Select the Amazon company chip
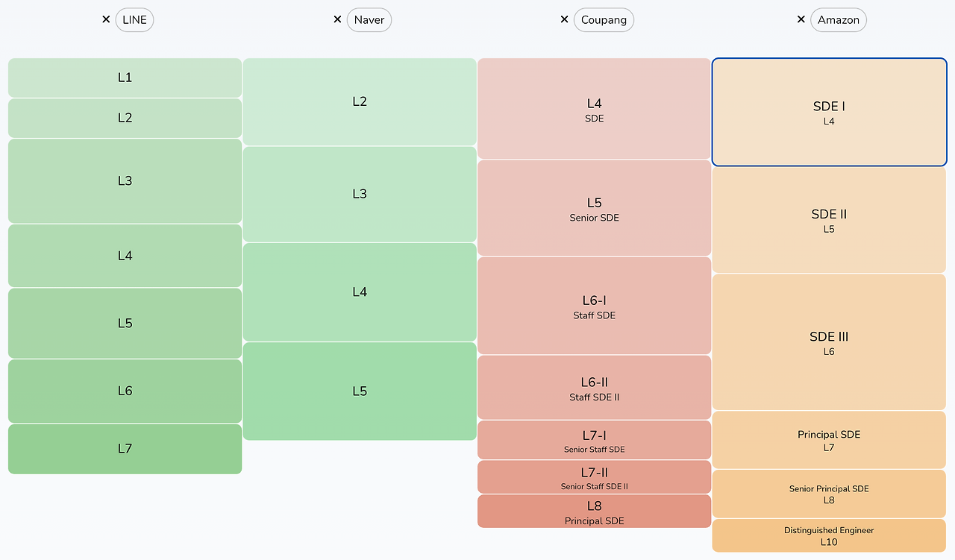This screenshot has height=560, width=955. tap(839, 20)
